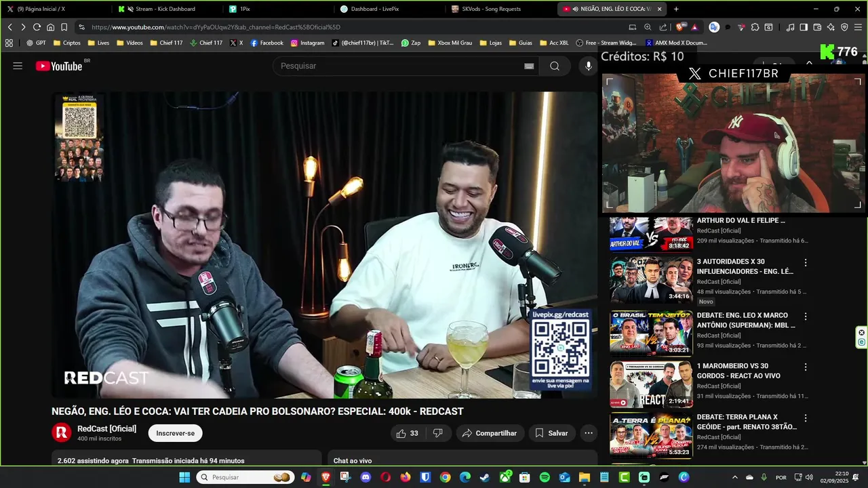This screenshot has width=868, height=488.
Task: Open the browser extensions puzzle icon
Action: tap(755, 27)
